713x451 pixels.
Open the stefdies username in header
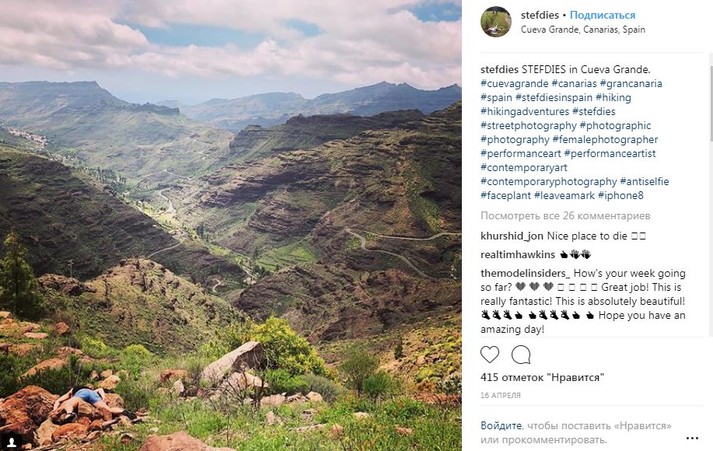[539, 16]
